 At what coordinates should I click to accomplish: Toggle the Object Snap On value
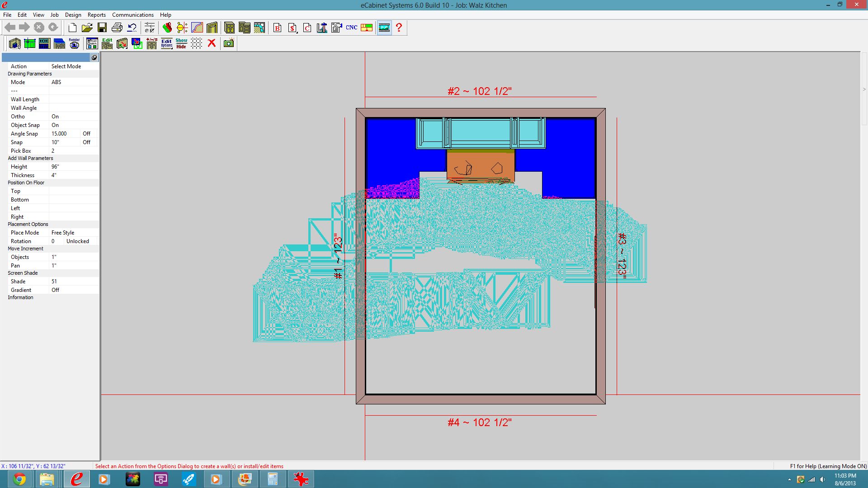[x=55, y=125]
